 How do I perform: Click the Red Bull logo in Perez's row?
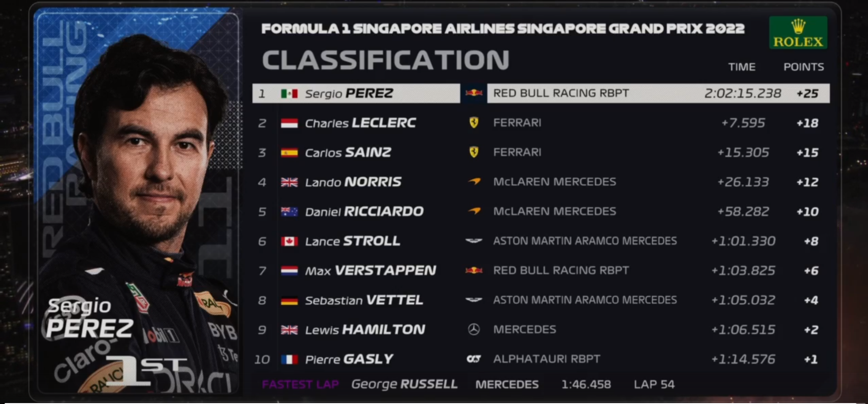click(474, 93)
